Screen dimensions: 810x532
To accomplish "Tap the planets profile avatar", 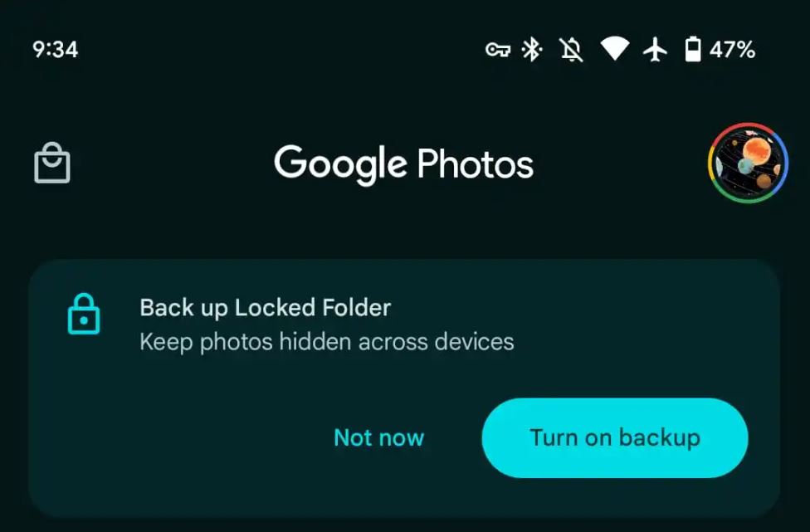I will (x=748, y=163).
